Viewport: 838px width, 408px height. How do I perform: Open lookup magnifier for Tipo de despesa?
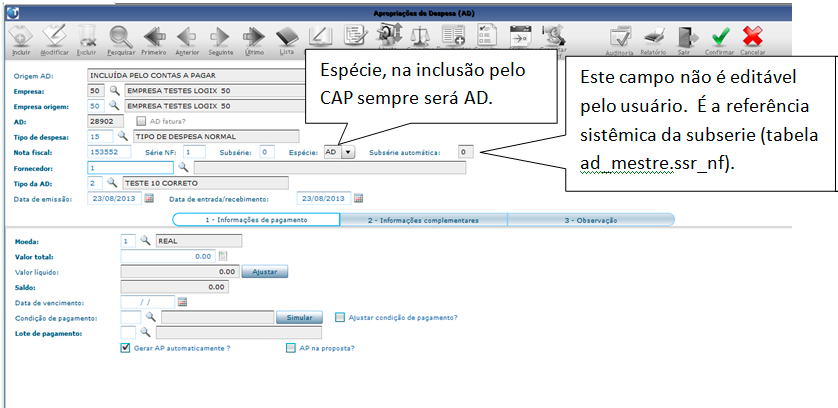(x=122, y=136)
